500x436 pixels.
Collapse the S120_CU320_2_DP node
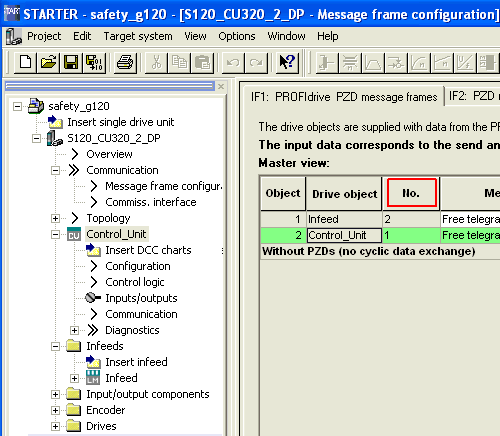[36, 139]
